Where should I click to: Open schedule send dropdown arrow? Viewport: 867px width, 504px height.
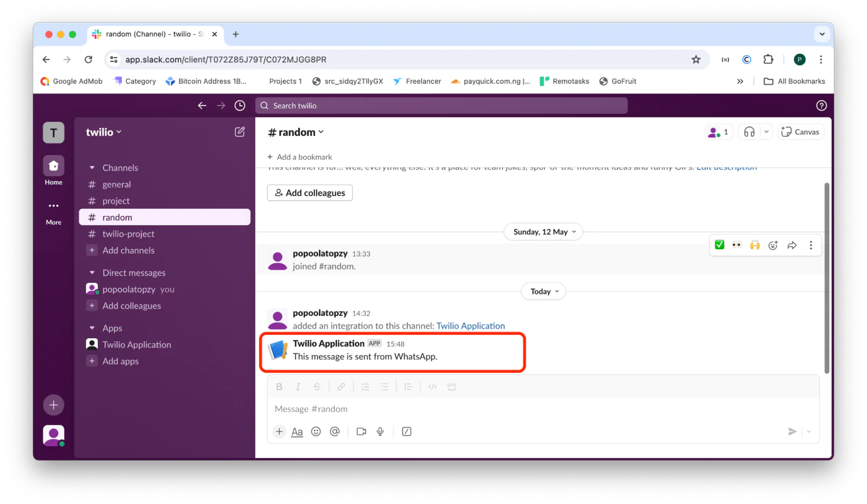[809, 431]
